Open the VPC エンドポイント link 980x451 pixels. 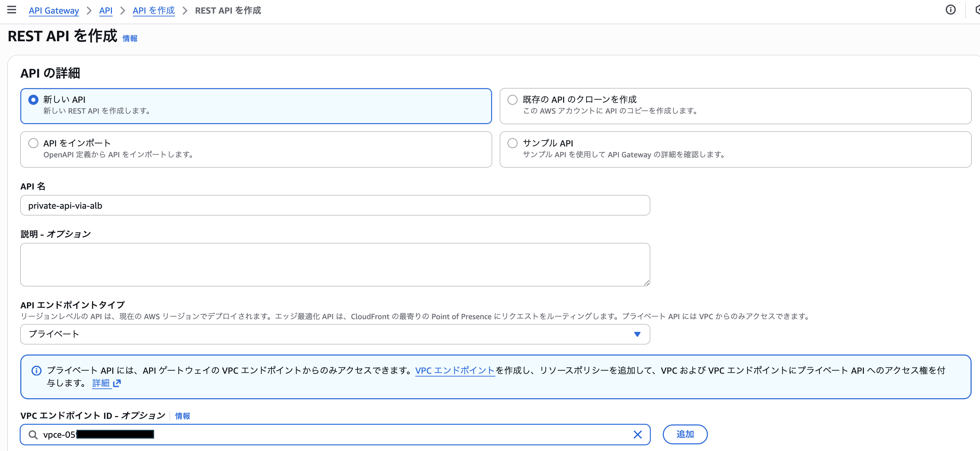point(454,370)
